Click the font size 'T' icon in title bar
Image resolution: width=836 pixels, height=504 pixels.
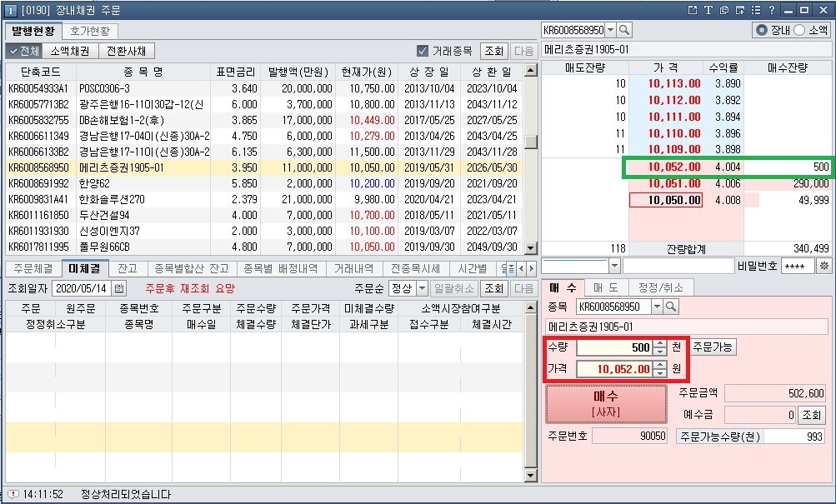(x=707, y=10)
